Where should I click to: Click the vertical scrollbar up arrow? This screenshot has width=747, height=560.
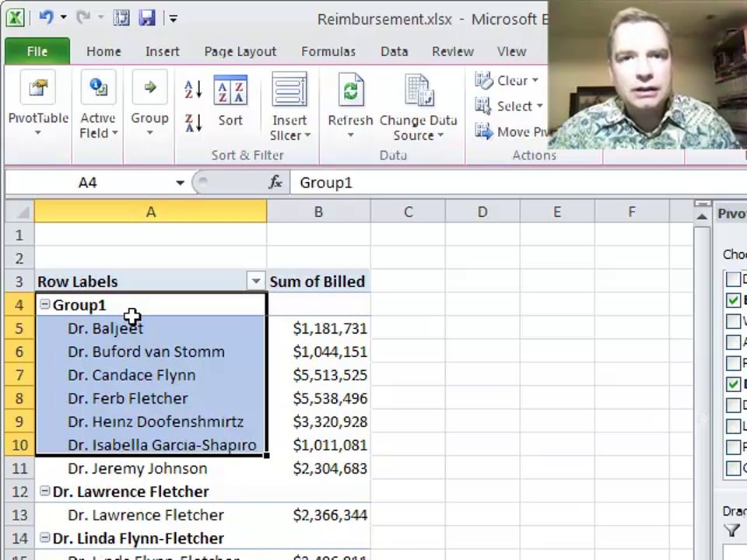click(702, 217)
